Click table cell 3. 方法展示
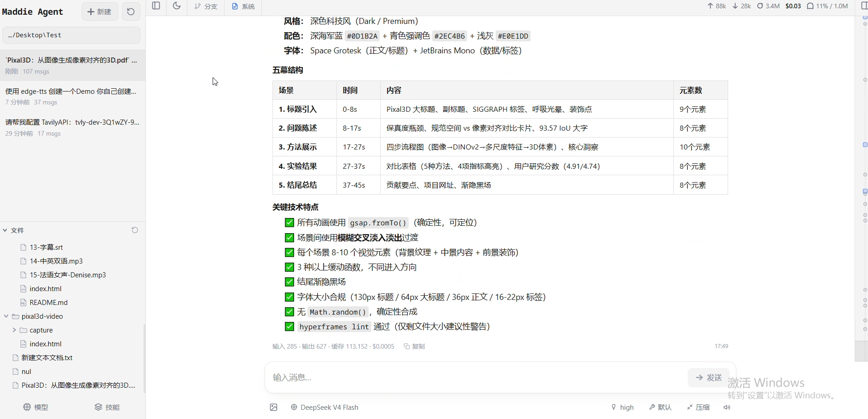Screen dimensions: 868x419 [305, 147]
